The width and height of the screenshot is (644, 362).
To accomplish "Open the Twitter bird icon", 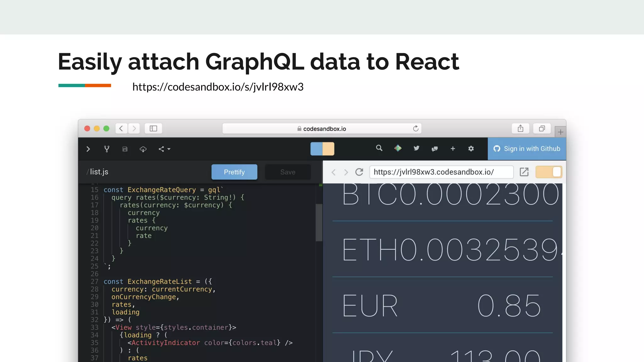I will [x=416, y=148].
